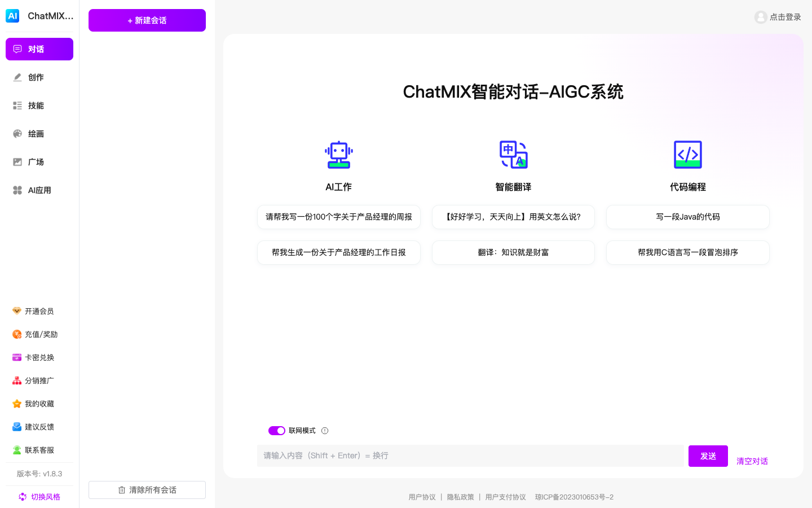Viewport: 812px width, 508px height.
Task: Disable the 联网模式 network mode toggle
Action: coord(277,431)
